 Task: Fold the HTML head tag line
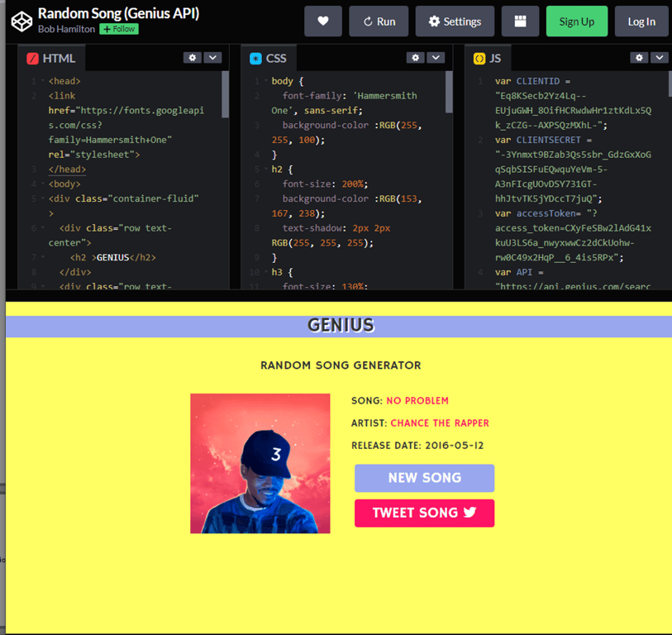pyautogui.click(x=43, y=80)
